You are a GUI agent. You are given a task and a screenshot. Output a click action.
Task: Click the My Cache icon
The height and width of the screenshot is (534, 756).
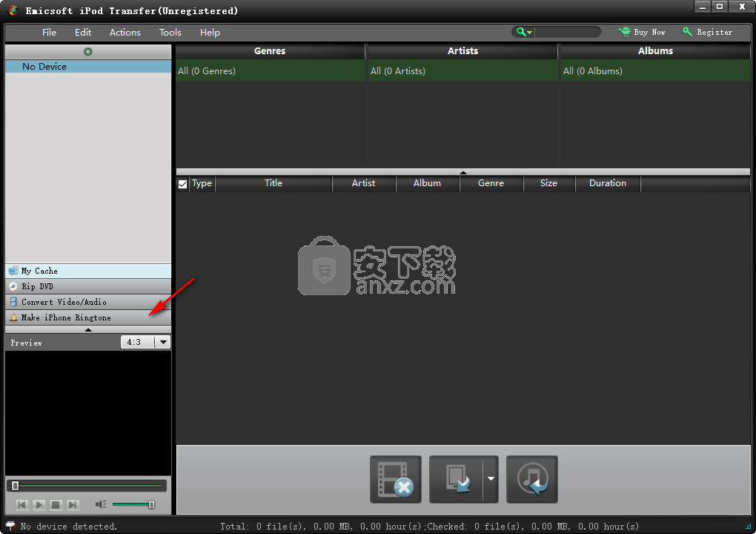tap(13, 271)
